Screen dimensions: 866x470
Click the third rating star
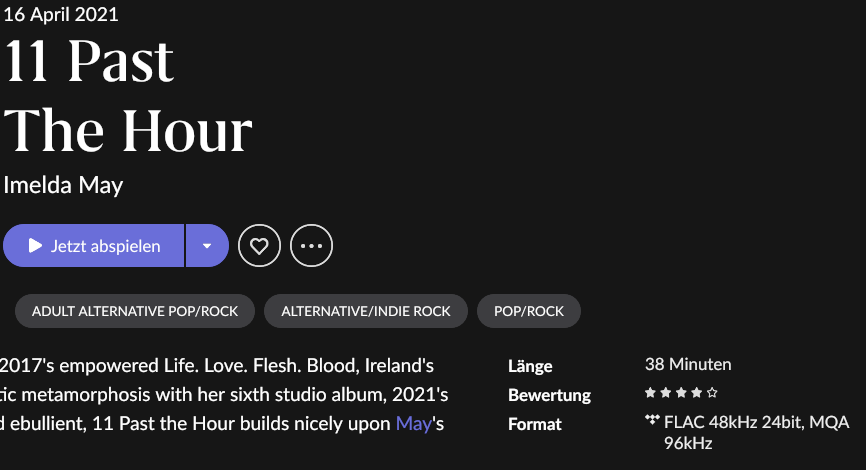(681, 393)
